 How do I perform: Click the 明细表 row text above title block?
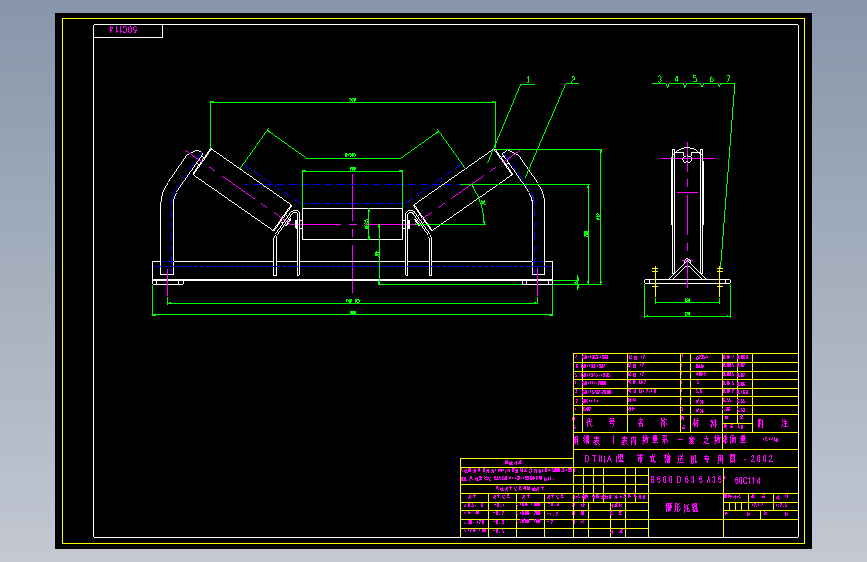[x=660, y=440]
